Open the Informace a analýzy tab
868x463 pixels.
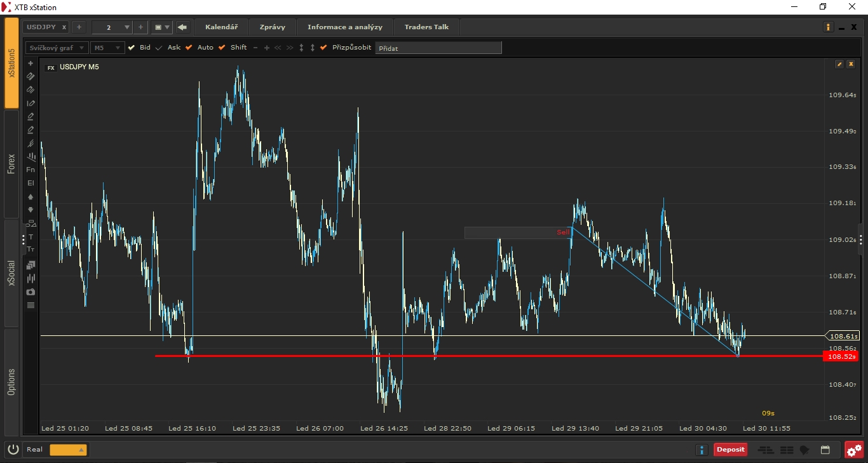pos(345,27)
